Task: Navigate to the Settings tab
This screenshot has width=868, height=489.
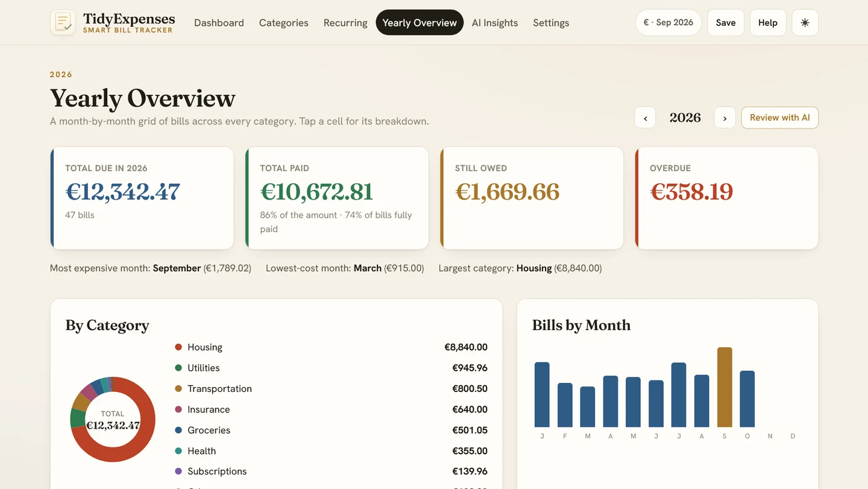Action: pyautogui.click(x=551, y=23)
